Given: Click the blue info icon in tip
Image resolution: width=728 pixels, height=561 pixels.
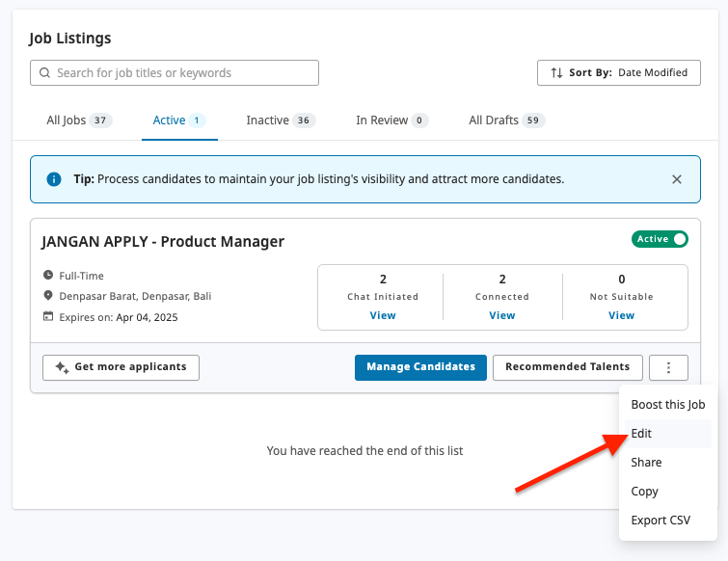Looking at the screenshot, I should [54, 179].
